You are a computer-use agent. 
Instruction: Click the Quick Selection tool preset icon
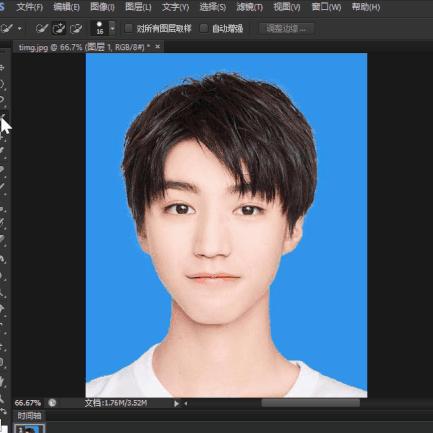[7, 29]
